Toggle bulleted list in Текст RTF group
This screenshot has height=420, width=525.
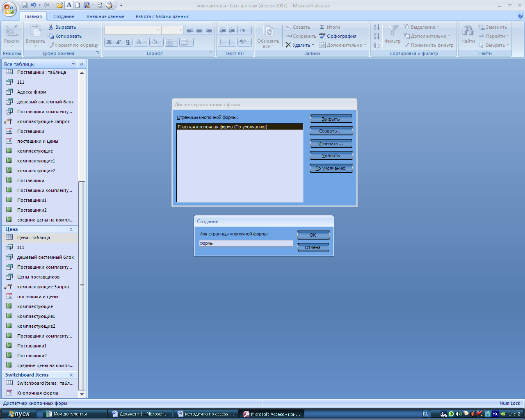[232, 42]
